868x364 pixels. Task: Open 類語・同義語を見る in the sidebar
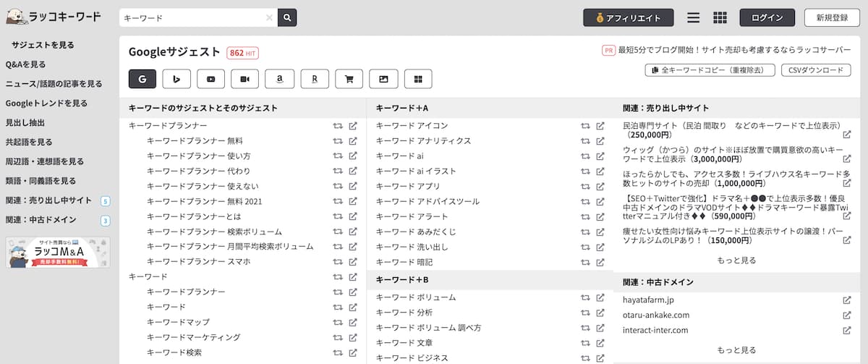[x=41, y=181]
